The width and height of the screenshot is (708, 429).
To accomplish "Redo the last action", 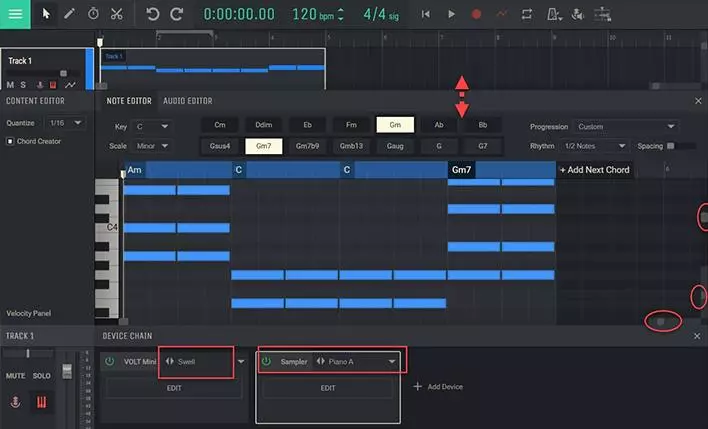I will pyautogui.click(x=177, y=14).
